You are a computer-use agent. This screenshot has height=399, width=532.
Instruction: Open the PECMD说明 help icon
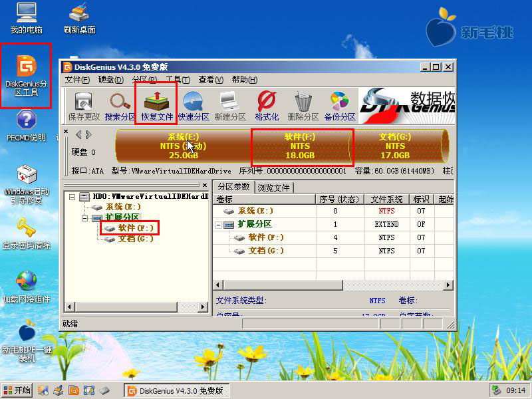click(26, 126)
